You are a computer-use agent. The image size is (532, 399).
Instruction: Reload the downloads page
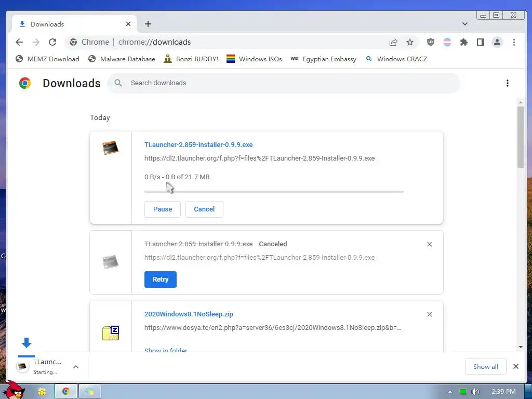click(52, 42)
